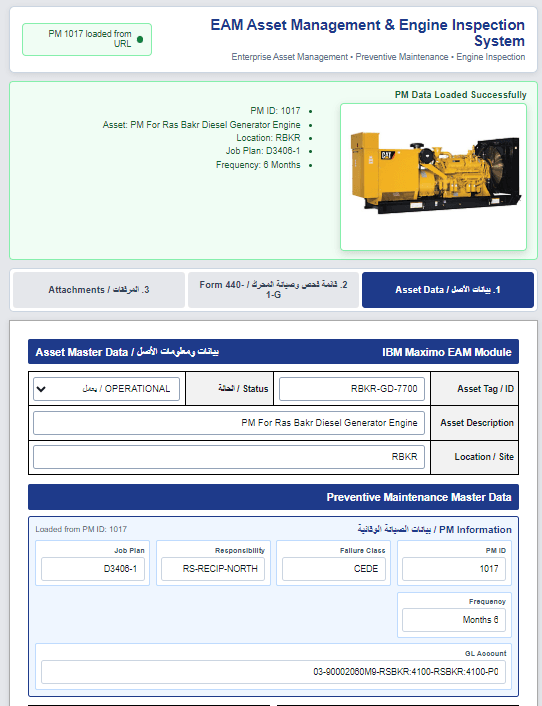Click the 'Asset: PM For Ras Bakr Diesel Generator Engine' line
The width and height of the screenshot is (542, 706).
201,125
